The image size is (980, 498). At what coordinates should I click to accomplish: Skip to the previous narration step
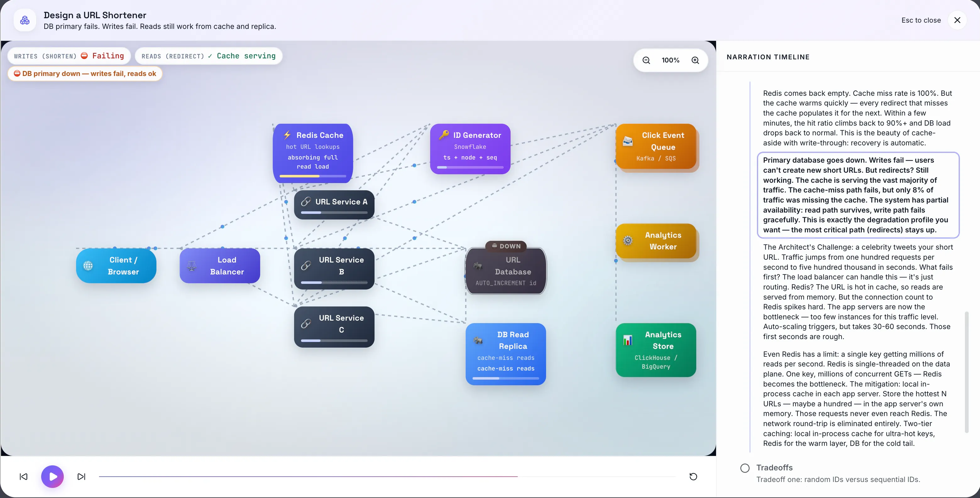click(24, 476)
